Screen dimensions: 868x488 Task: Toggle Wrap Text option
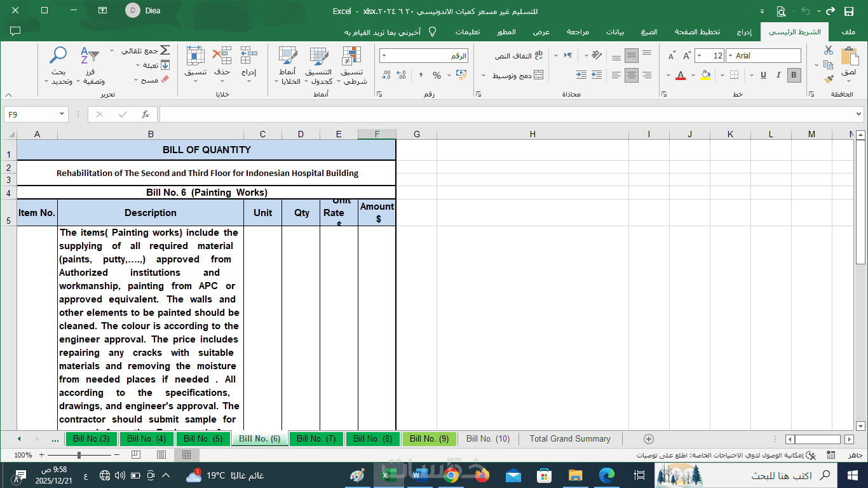click(519, 56)
